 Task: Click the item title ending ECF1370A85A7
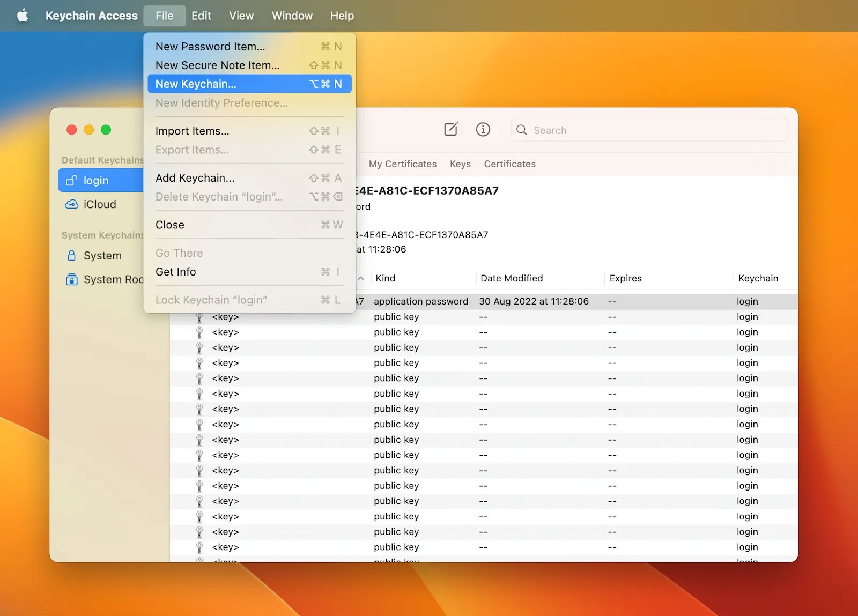coord(427,190)
